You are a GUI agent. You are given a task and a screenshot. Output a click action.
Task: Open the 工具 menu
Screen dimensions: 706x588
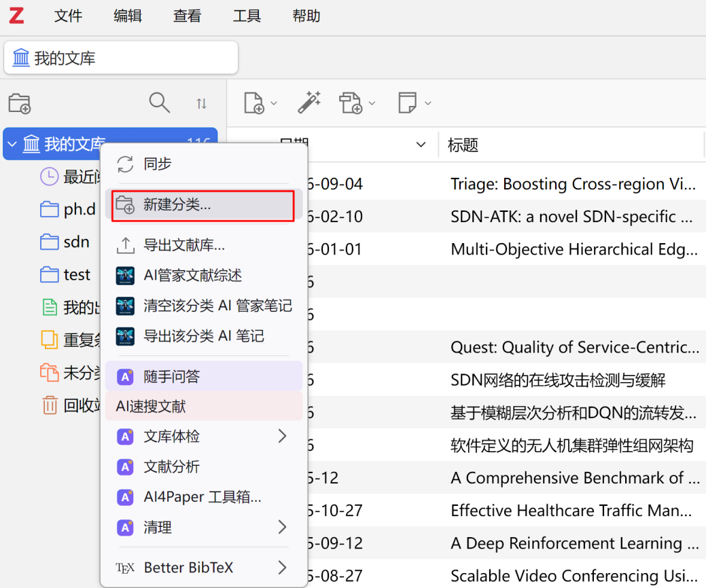pos(246,16)
